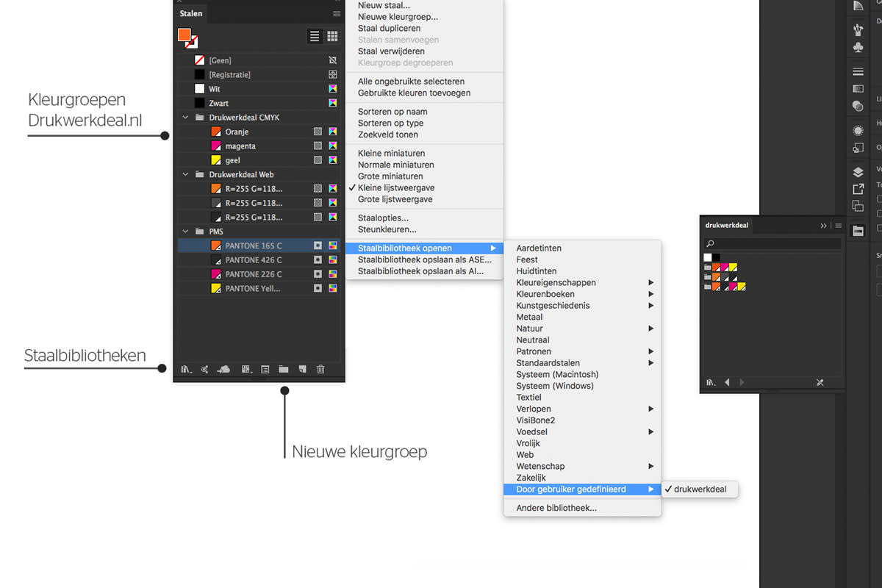Open the Stalen panel hamburger menu
This screenshot has height=588, width=882.
click(337, 14)
